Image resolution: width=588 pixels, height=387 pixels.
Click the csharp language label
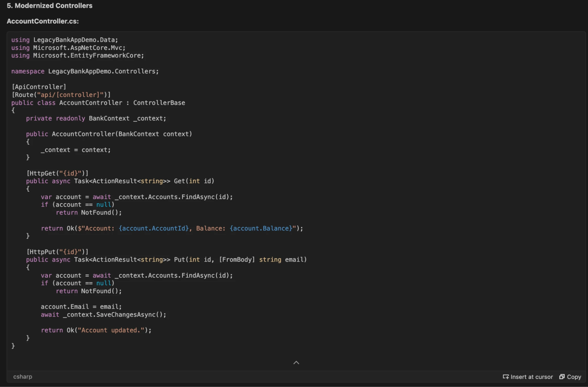[x=23, y=377]
